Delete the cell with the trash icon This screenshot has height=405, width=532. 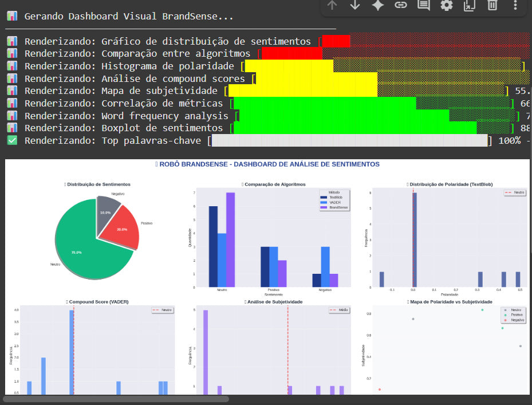point(492,5)
